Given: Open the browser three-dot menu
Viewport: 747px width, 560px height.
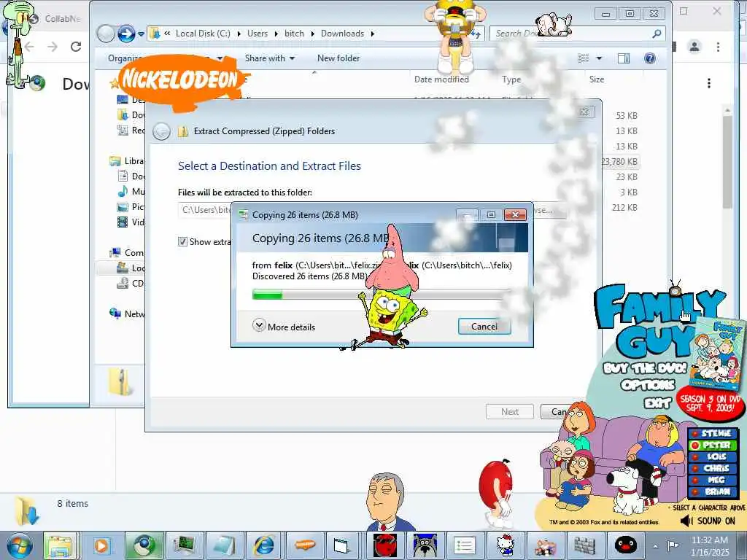Looking at the screenshot, I should pos(718,47).
